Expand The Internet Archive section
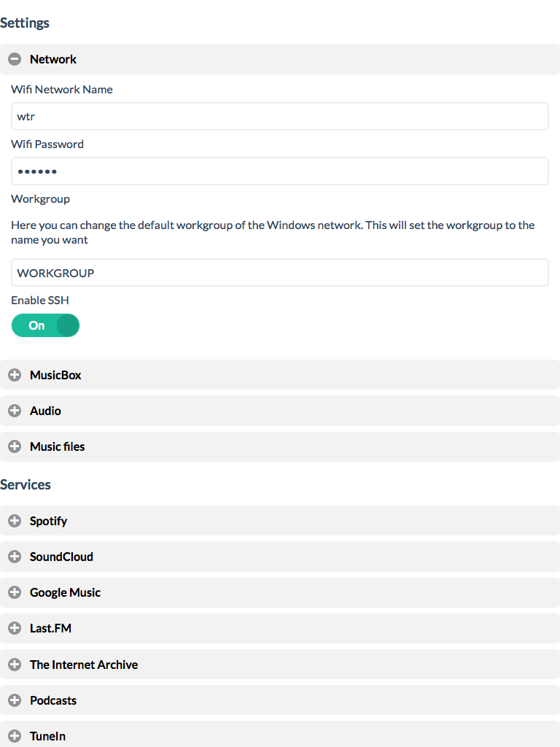This screenshot has width=560, height=747. tap(280, 664)
